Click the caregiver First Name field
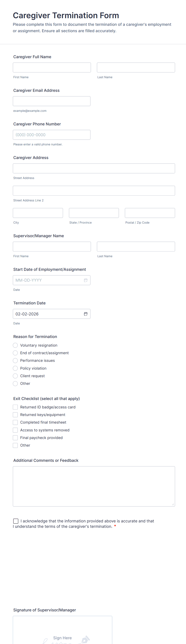The width and height of the screenshot is (186, 644). point(52,68)
